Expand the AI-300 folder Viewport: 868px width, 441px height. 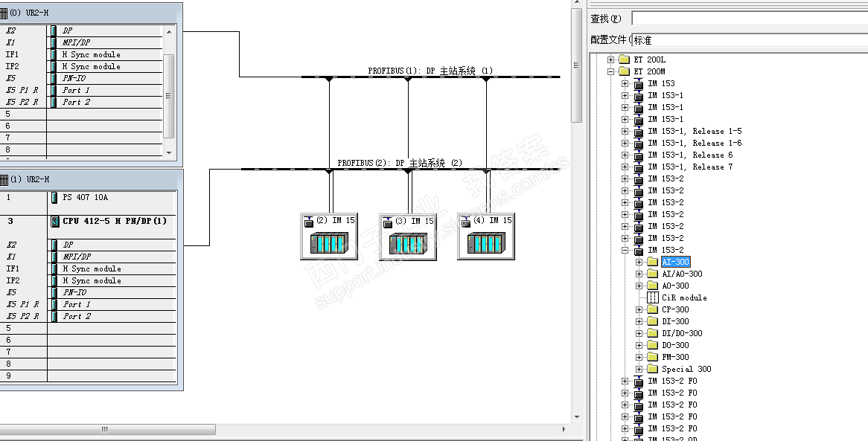click(x=639, y=262)
